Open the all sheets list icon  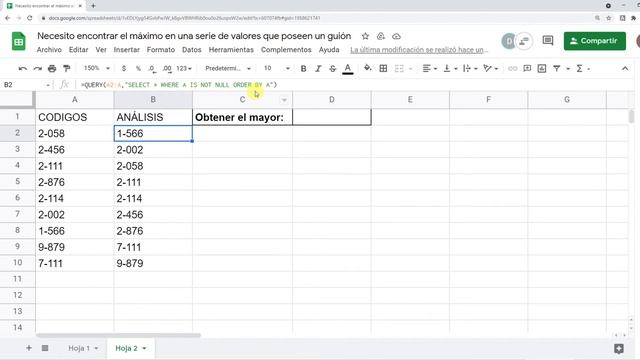[45, 348]
